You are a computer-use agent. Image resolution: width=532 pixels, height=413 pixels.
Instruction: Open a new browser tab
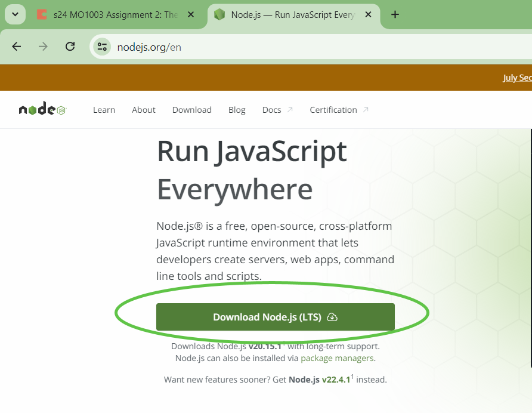(x=395, y=14)
